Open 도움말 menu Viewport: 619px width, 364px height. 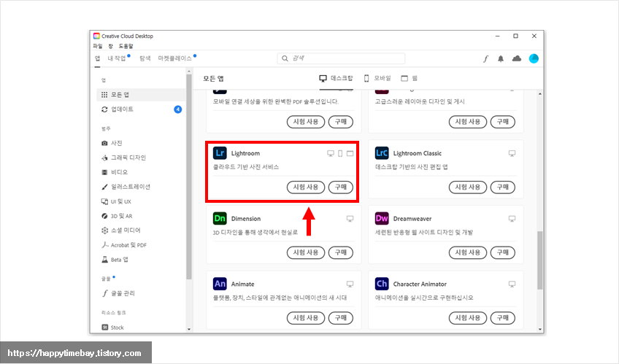pyautogui.click(x=126, y=46)
